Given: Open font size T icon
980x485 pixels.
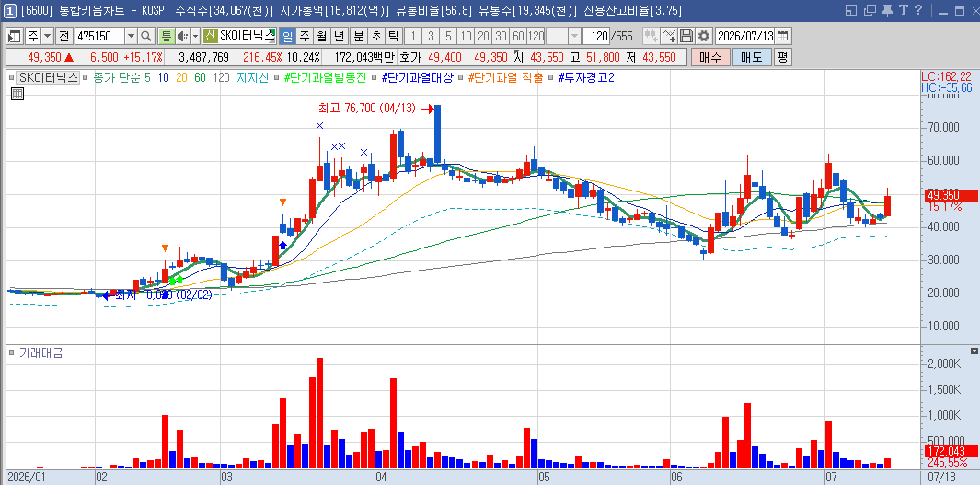Looking at the screenshot, I should 903,10.
